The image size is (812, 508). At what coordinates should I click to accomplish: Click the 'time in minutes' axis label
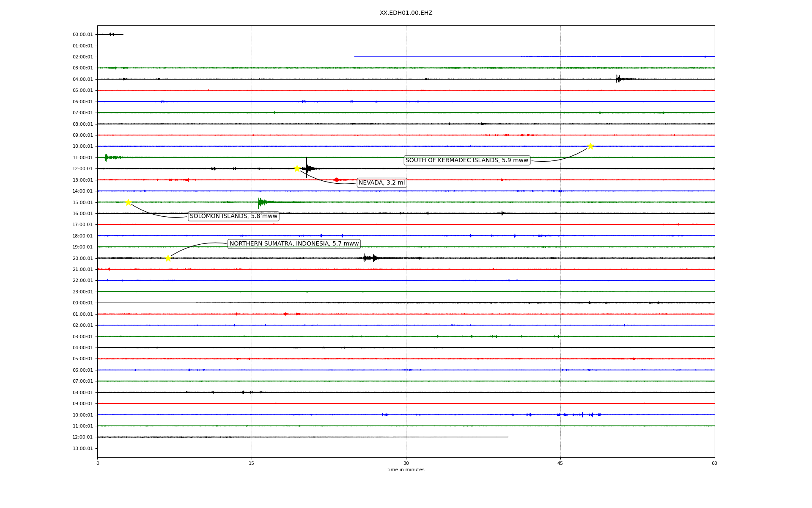point(406,470)
